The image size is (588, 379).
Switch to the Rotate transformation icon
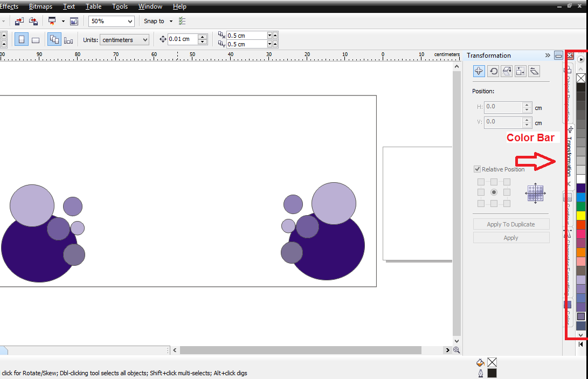(493, 71)
